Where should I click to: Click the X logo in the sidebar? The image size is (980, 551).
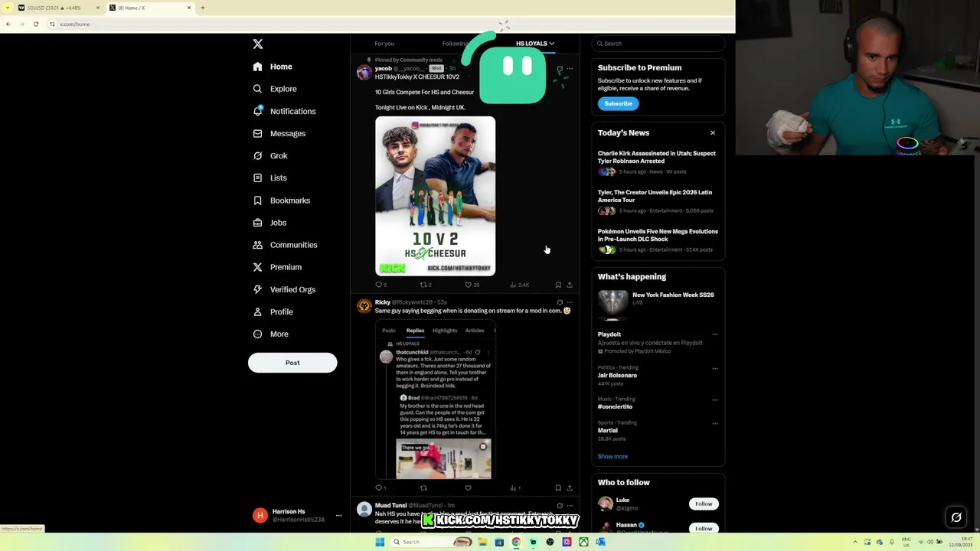click(x=258, y=44)
